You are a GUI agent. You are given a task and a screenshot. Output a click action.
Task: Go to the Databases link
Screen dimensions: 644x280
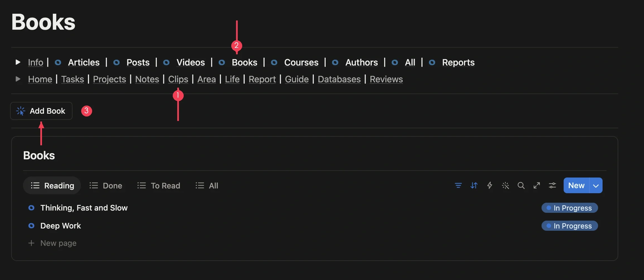(x=339, y=79)
